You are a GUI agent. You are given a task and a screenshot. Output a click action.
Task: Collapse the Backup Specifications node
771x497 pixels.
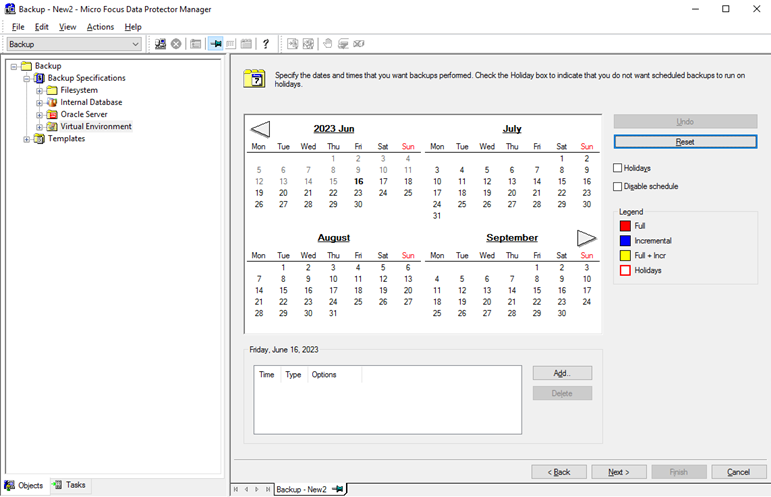(27, 79)
